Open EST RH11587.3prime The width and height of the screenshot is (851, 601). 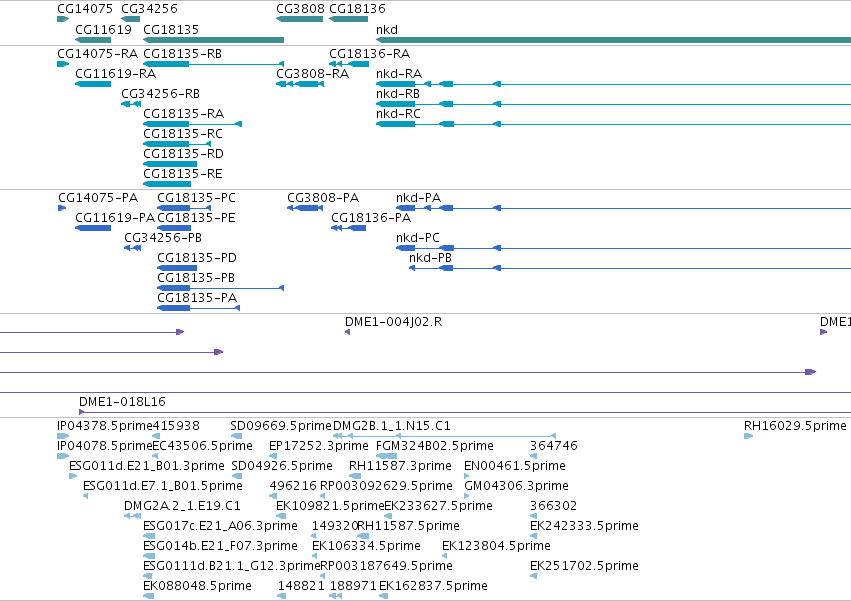coord(355,476)
